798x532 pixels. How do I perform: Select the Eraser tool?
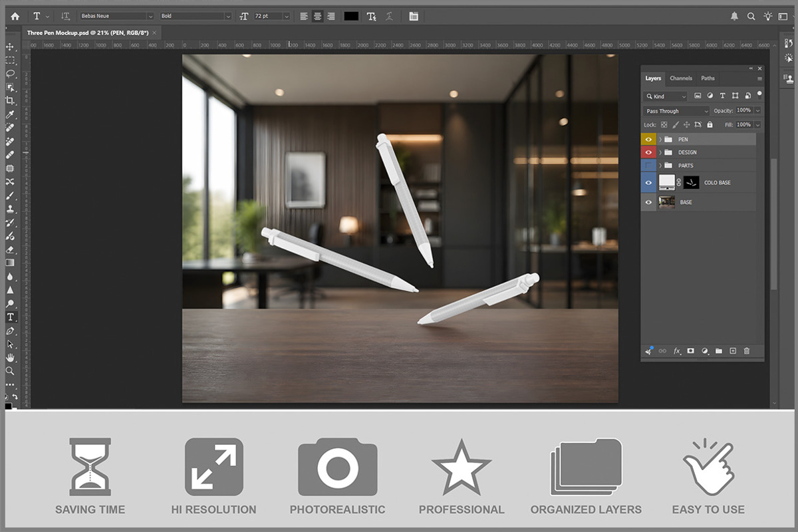pyautogui.click(x=10, y=250)
